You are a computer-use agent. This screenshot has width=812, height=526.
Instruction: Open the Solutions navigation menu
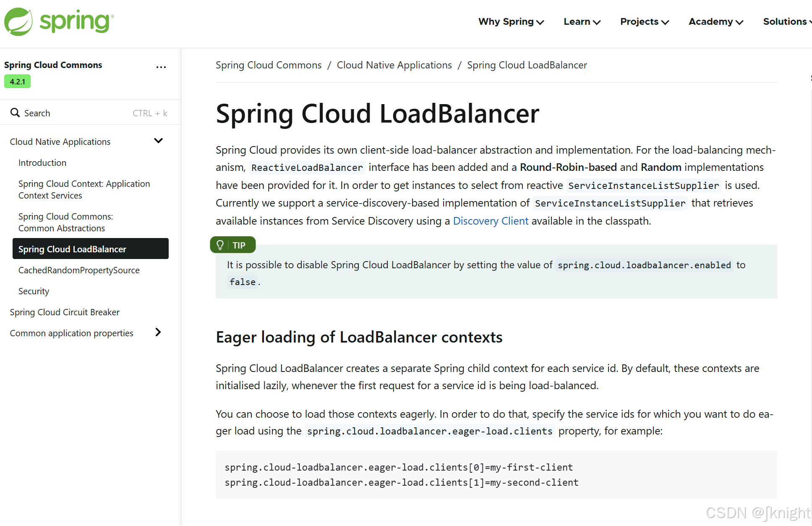pyautogui.click(x=786, y=22)
